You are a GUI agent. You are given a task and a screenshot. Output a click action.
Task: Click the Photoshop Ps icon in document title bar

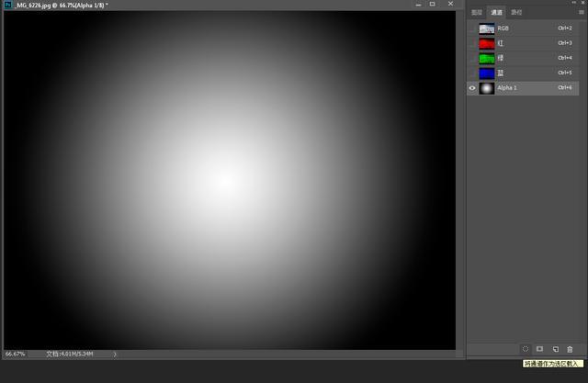(8, 5)
